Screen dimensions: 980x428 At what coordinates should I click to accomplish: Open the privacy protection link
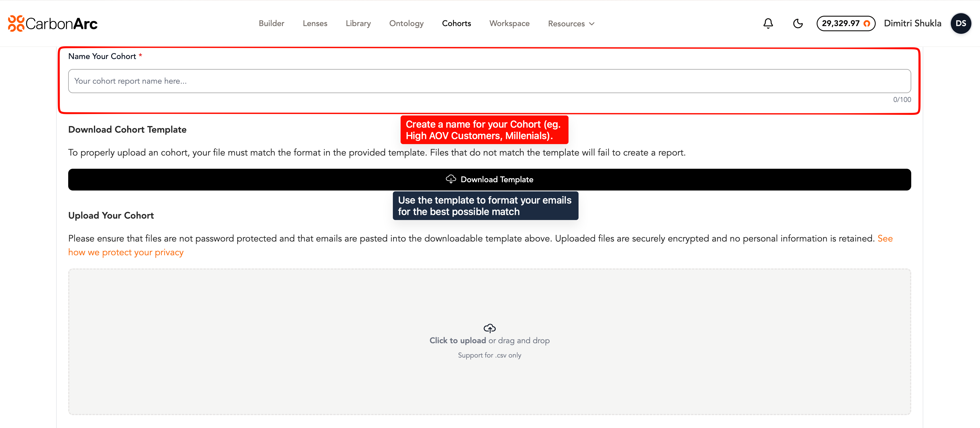click(126, 252)
